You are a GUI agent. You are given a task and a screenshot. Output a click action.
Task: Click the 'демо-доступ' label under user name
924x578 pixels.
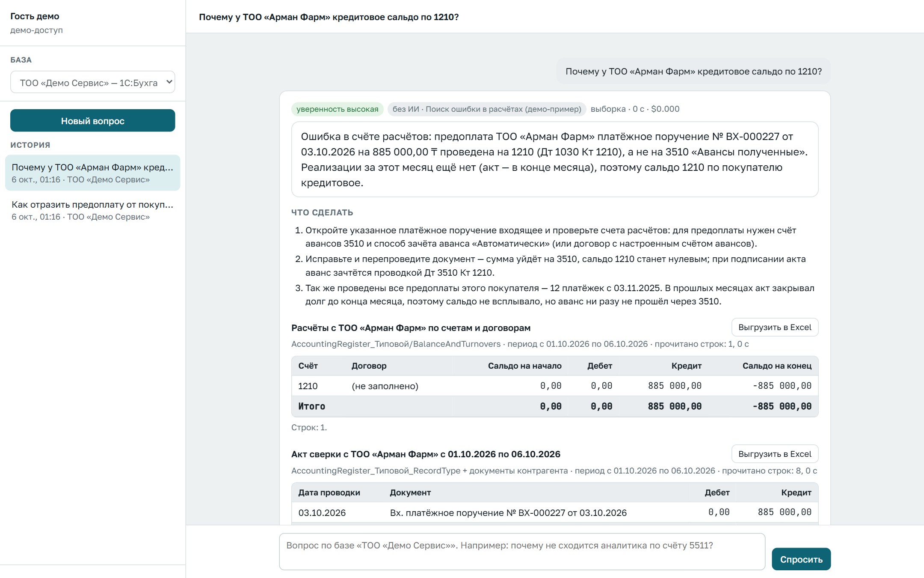pyautogui.click(x=36, y=30)
